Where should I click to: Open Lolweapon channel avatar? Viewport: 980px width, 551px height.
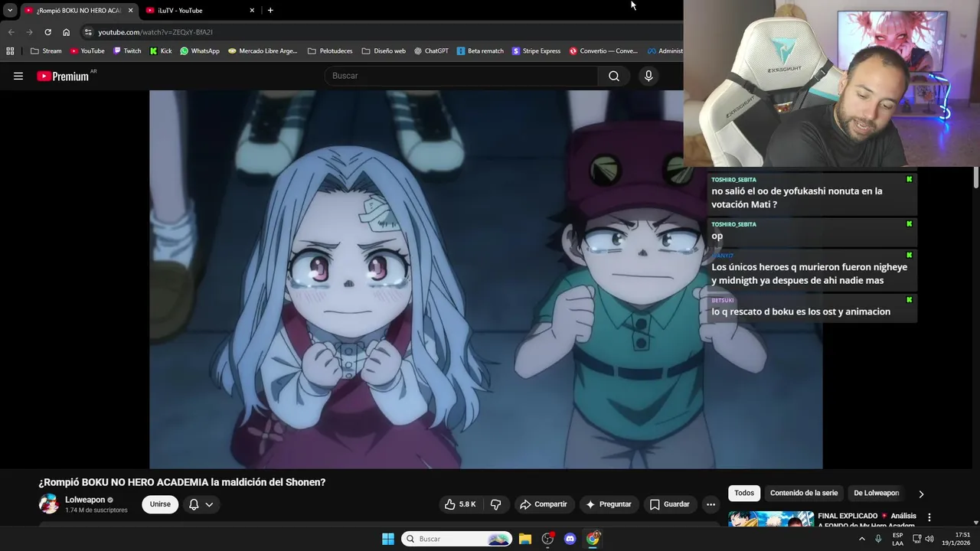48,504
